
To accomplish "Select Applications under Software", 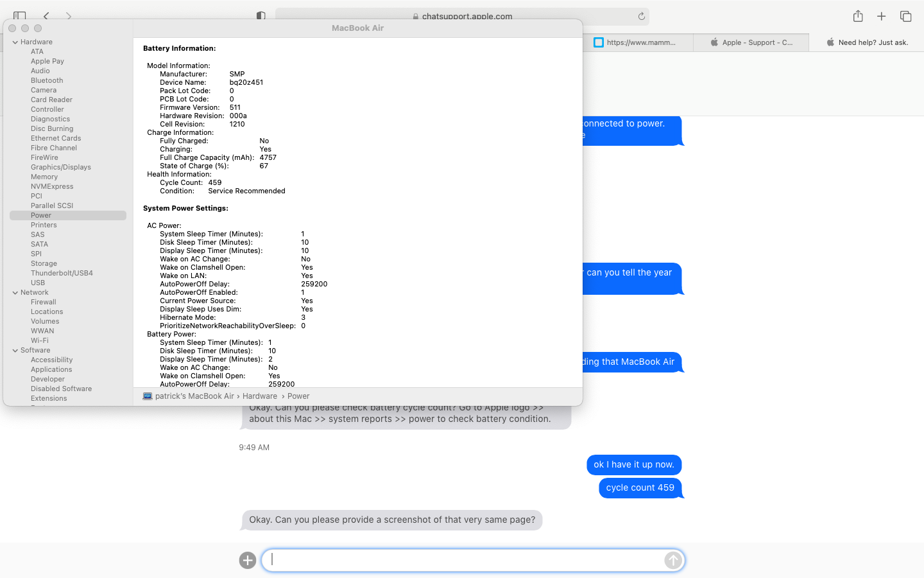I will coord(51,370).
